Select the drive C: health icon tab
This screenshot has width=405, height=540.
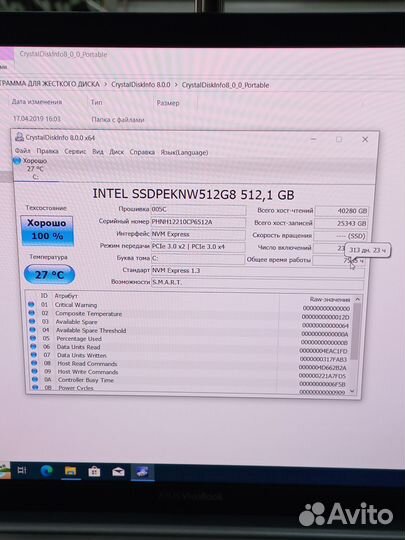(30, 169)
